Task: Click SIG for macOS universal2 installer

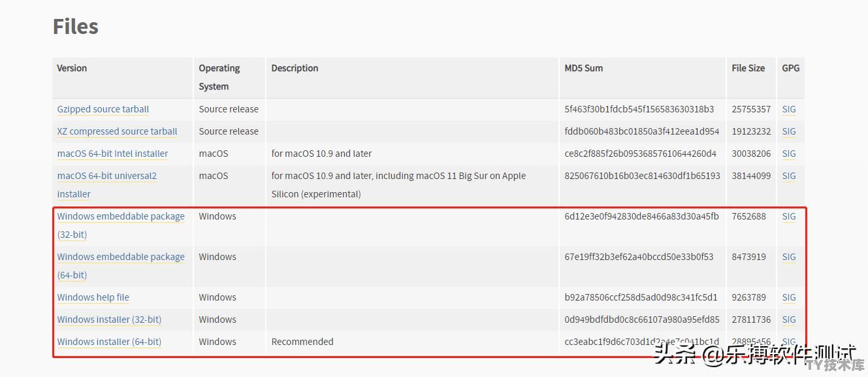Action: tap(789, 176)
